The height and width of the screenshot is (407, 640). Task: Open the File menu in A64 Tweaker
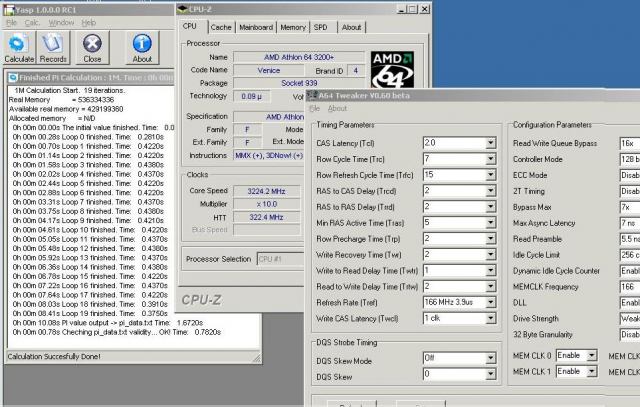(x=315, y=109)
